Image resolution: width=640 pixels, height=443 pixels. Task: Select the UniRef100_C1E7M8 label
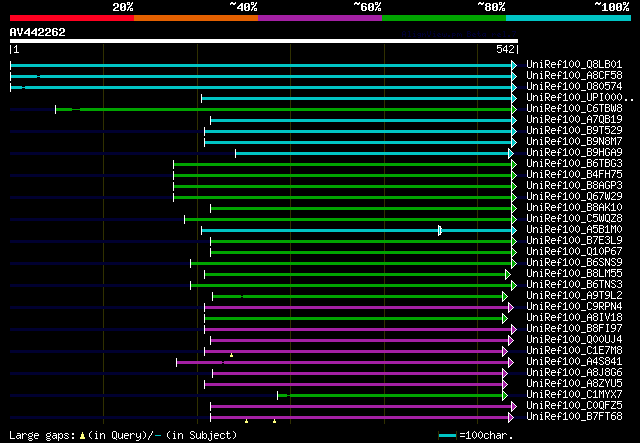pos(574,351)
